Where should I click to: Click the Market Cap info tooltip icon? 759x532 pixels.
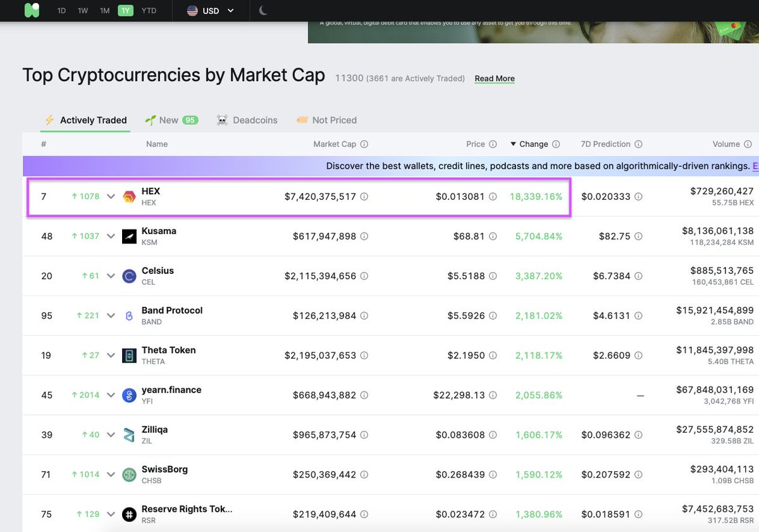coord(364,144)
